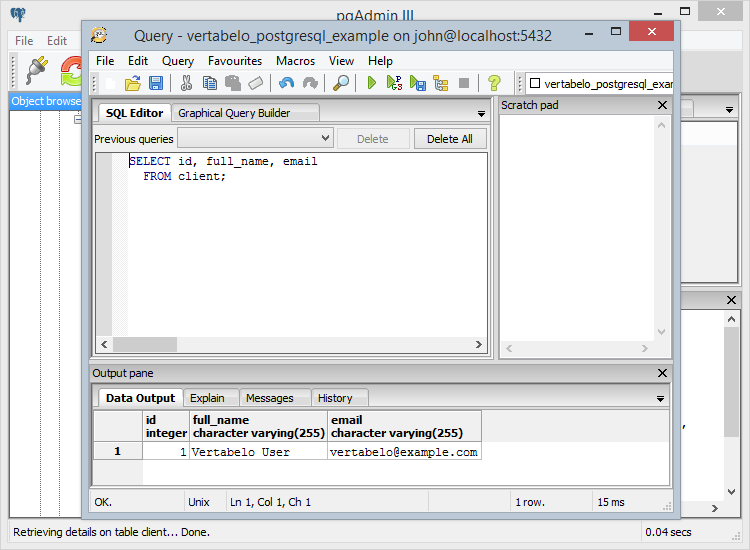The height and width of the screenshot is (550, 750).
Task: Save the query with the floppy disk icon
Action: point(156,84)
